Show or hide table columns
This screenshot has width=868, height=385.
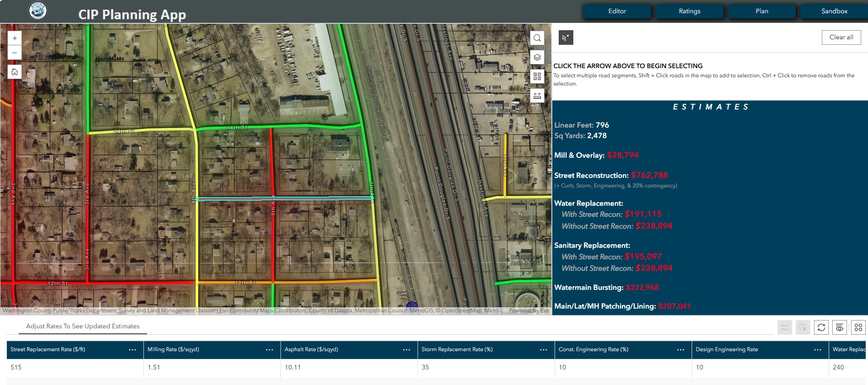[840, 327]
